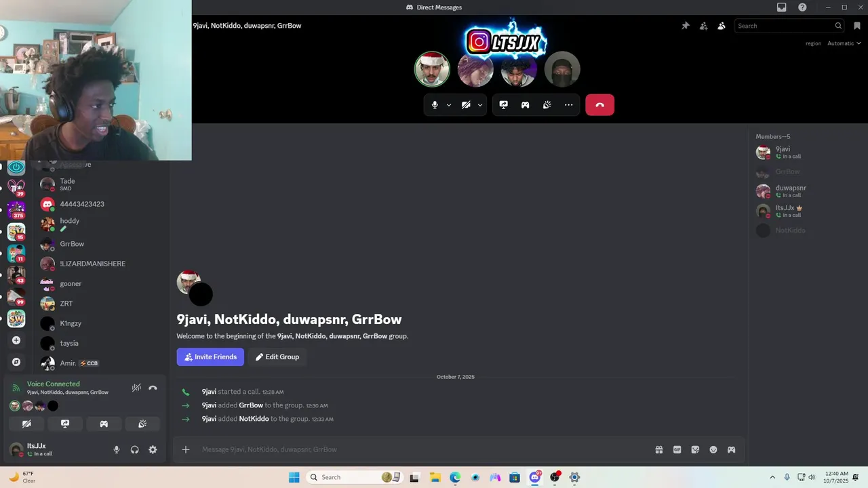Open the server icon with 43 badge
The width and height of the screenshot is (868, 488).
pyautogui.click(x=16, y=274)
